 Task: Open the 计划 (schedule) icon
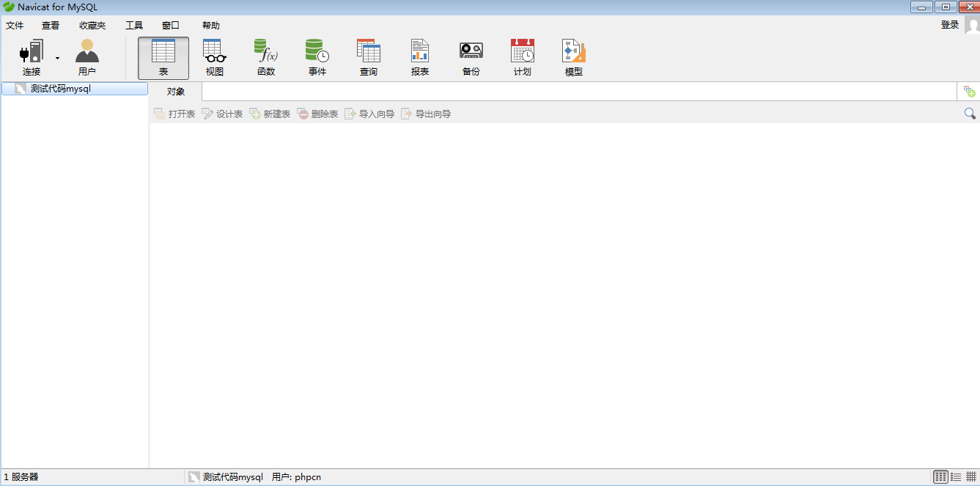(522, 56)
